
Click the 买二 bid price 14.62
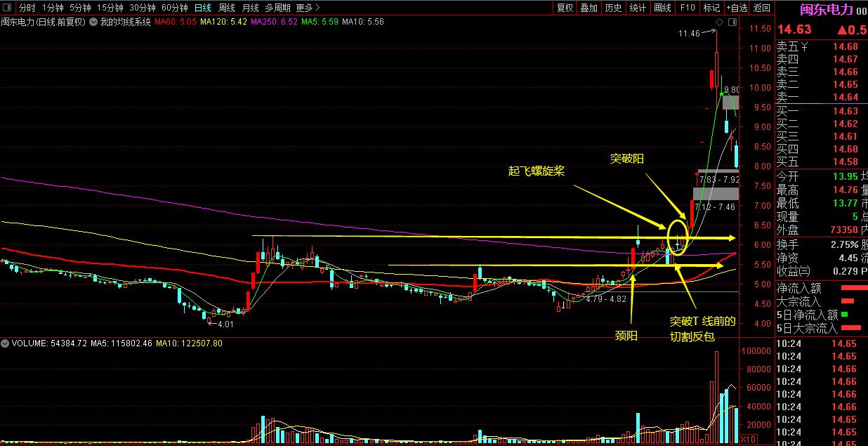[x=845, y=124]
